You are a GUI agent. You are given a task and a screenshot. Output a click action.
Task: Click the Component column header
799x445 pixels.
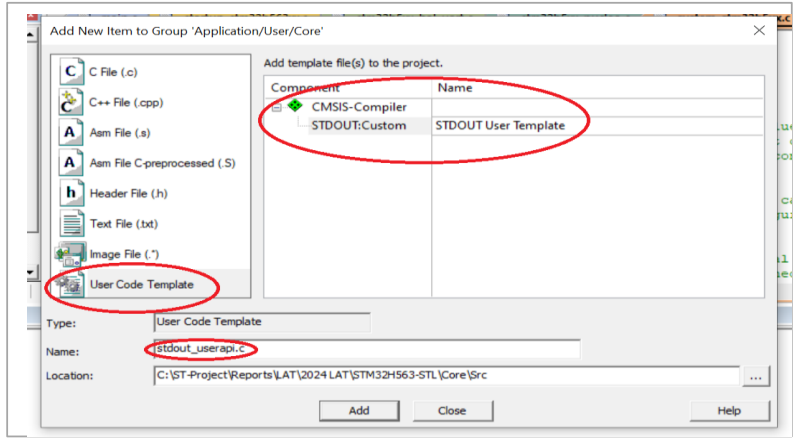coord(348,88)
